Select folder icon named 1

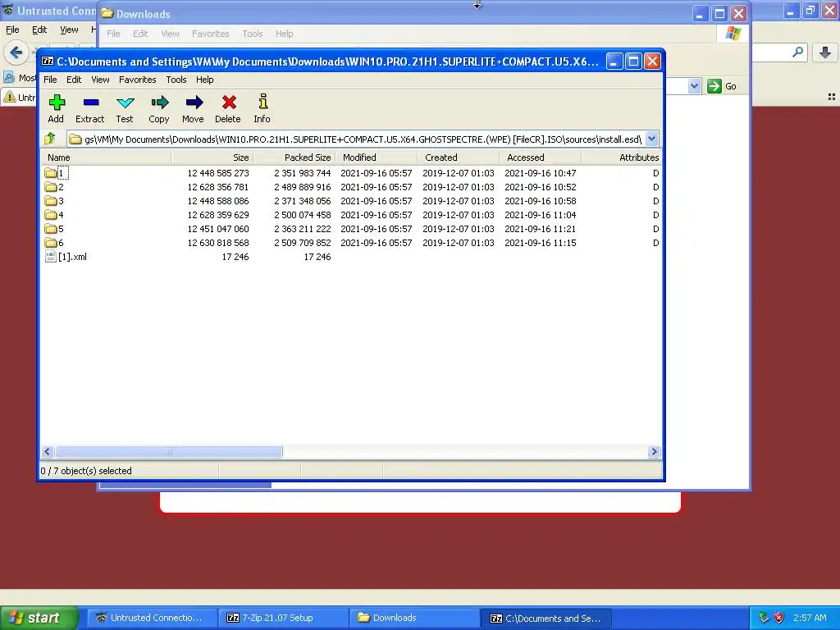(51, 173)
